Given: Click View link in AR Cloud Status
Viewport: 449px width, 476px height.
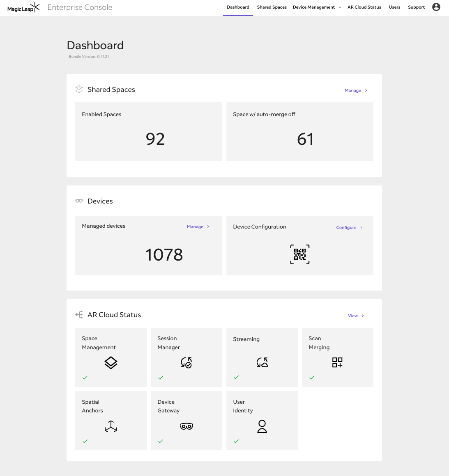Looking at the screenshot, I should click(352, 316).
